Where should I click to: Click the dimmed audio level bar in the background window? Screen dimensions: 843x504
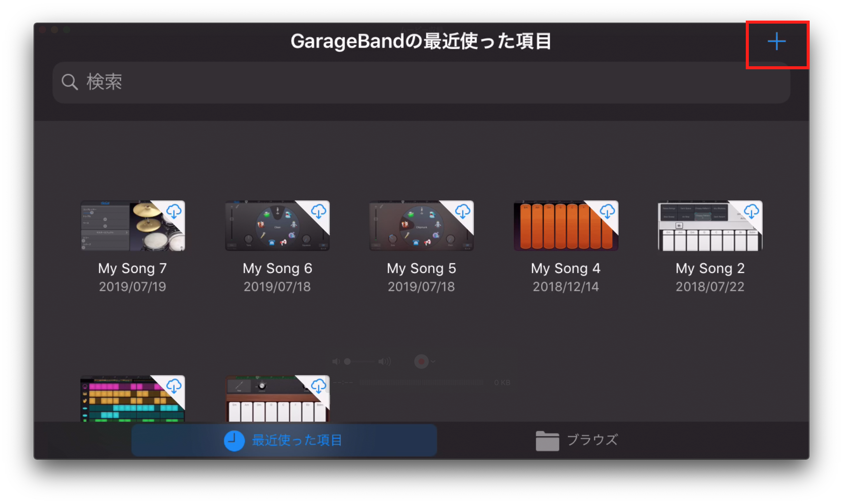pyautogui.click(x=421, y=382)
